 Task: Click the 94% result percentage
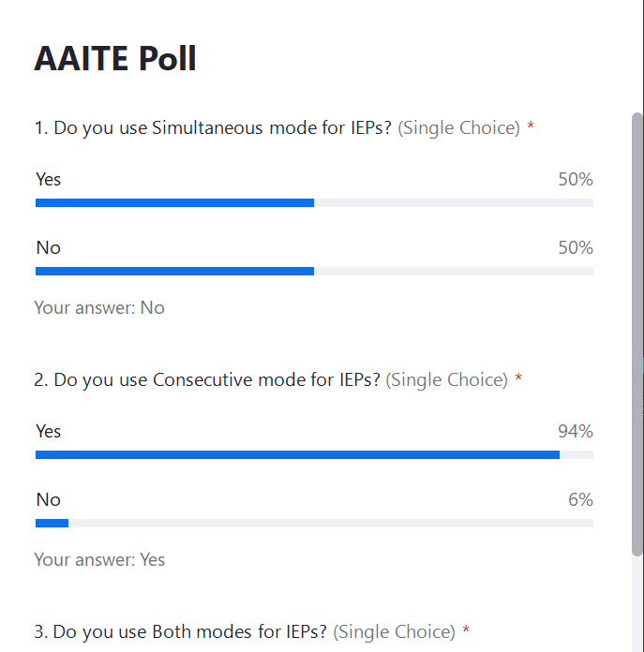(x=575, y=431)
